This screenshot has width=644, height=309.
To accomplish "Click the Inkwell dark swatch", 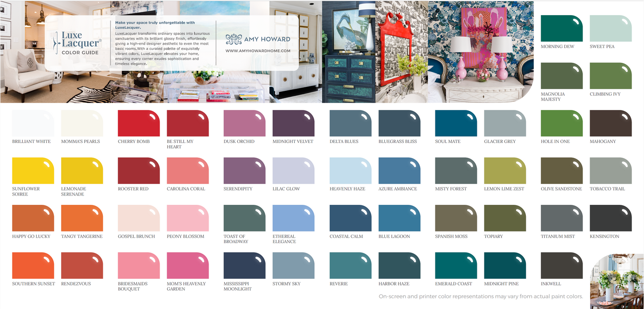I will click(562, 265).
